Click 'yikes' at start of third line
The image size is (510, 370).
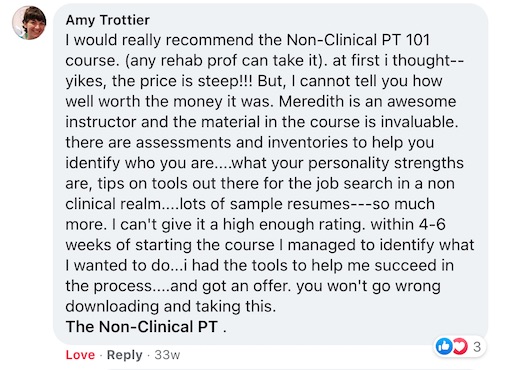[x=84, y=81]
